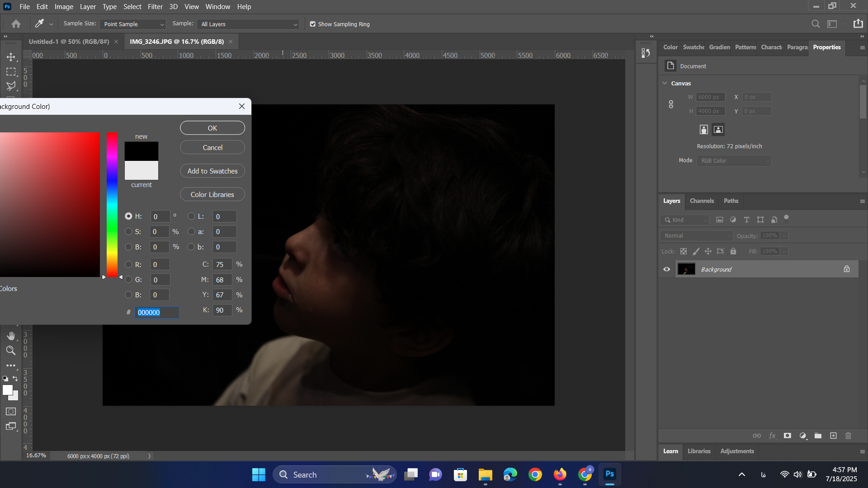Collapse the Canvas section
The height and width of the screenshot is (488, 868).
point(665,83)
